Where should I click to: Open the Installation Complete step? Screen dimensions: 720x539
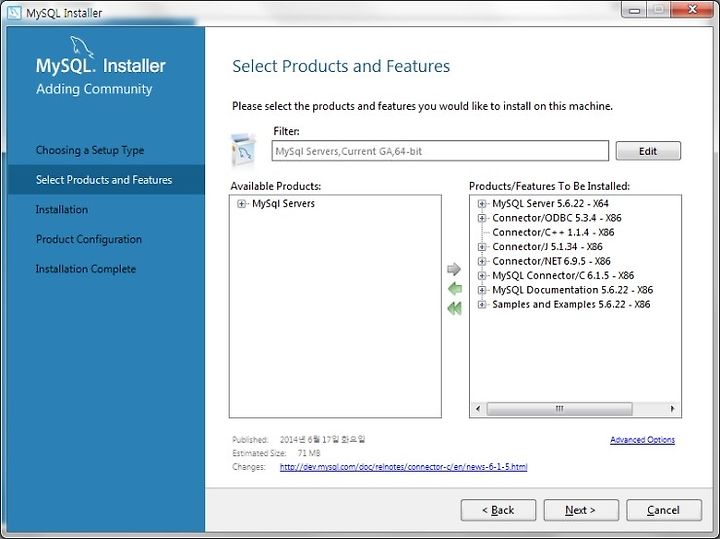[x=85, y=269]
